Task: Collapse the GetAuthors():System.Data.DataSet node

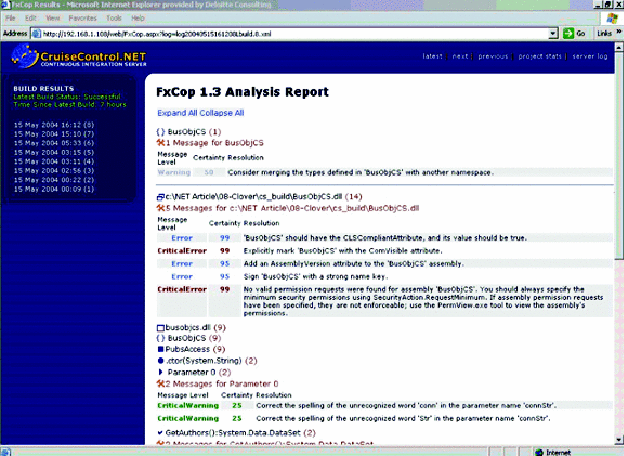Action: pyautogui.click(x=162, y=430)
